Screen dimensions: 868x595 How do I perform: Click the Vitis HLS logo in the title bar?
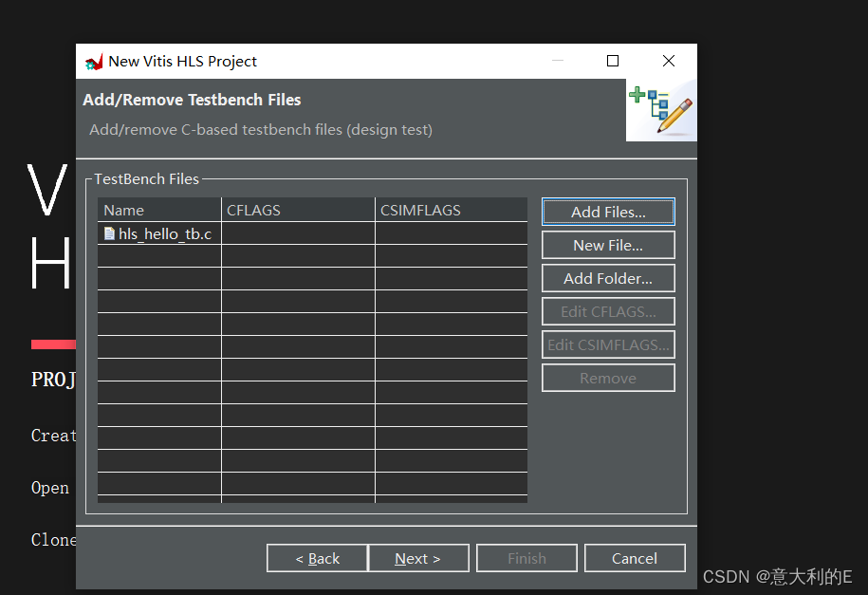94,61
